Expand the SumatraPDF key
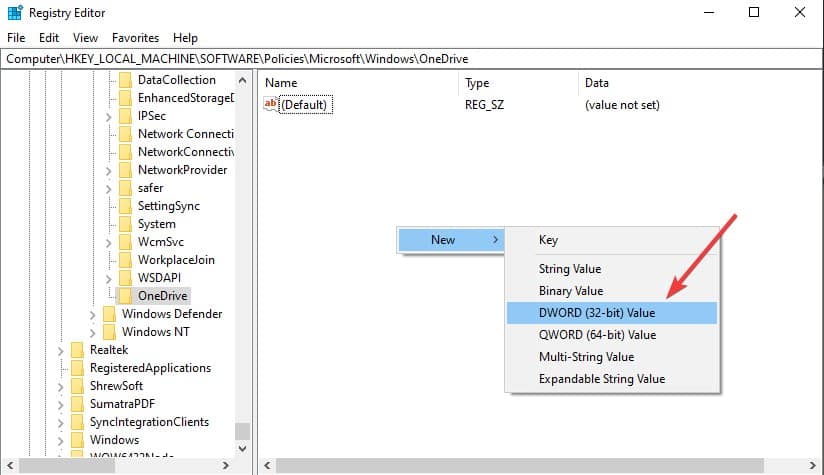The height and width of the screenshot is (475, 824). pos(60,405)
